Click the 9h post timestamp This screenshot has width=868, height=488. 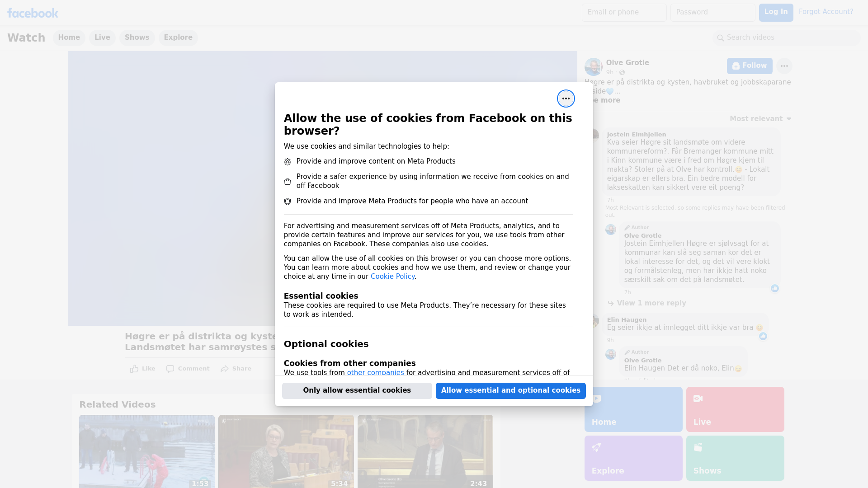coord(610,72)
